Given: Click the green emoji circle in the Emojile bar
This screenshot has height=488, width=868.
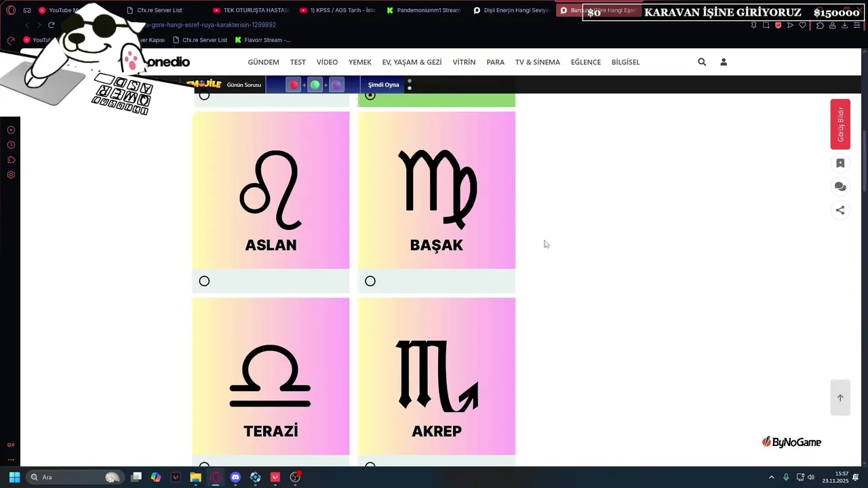Looking at the screenshot, I should tap(315, 85).
